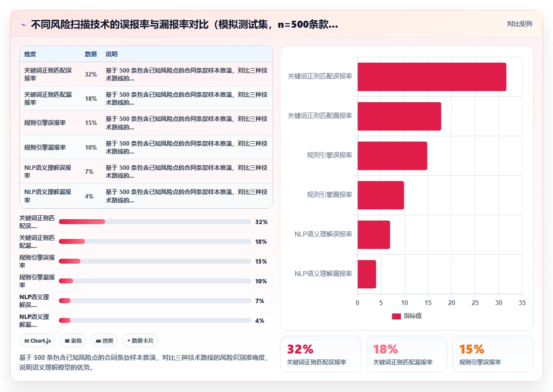Click the 18% 关键词正则匹配漏报率 data card
The height and width of the screenshot is (392, 553).
(407, 354)
